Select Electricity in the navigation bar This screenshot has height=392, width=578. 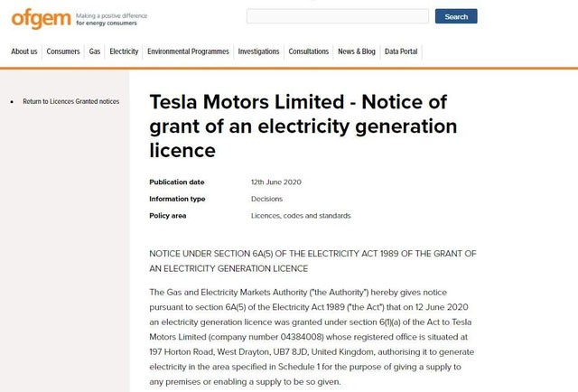(124, 51)
